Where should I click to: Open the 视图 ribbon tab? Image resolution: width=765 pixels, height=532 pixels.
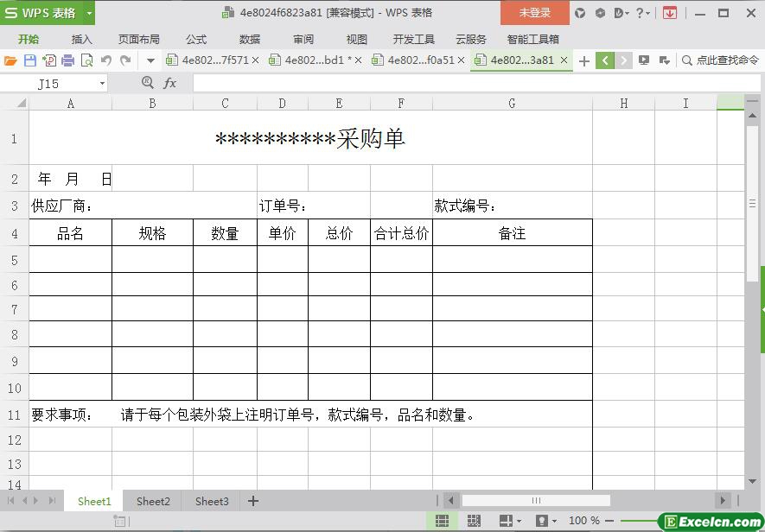pyautogui.click(x=357, y=40)
